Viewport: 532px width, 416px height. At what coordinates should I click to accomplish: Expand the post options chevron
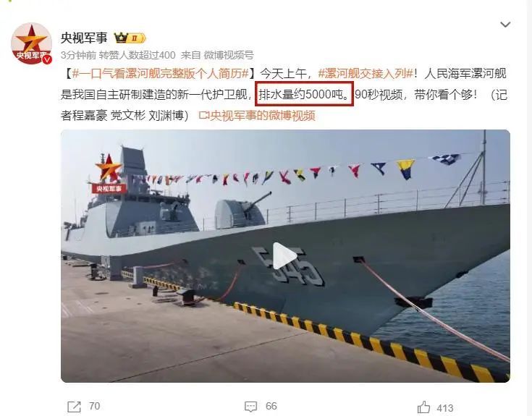(505, 25)
